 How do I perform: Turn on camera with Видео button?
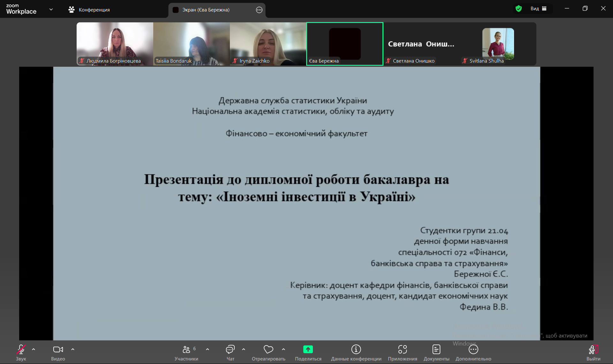pyautogui.click(x=58, y=350)
